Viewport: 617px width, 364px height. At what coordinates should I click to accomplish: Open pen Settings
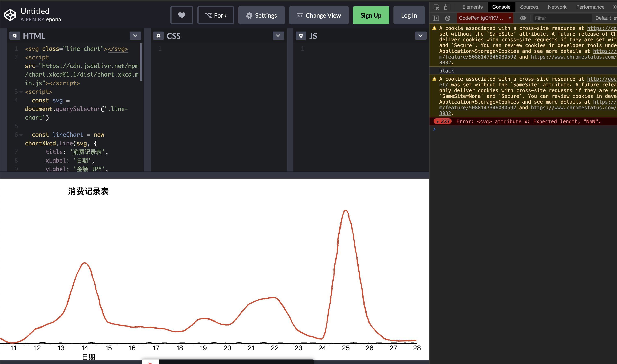click(261, 15)
